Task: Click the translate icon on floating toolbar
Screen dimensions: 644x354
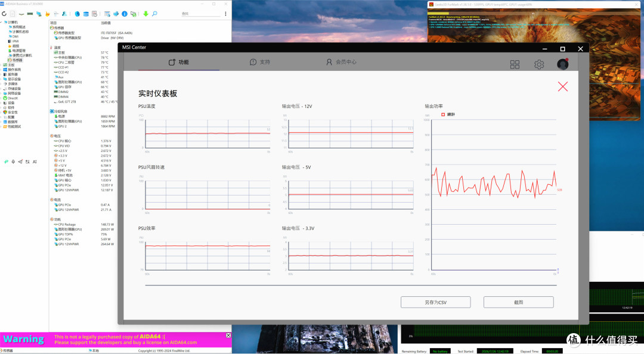Action: click(x=27, y=162)
